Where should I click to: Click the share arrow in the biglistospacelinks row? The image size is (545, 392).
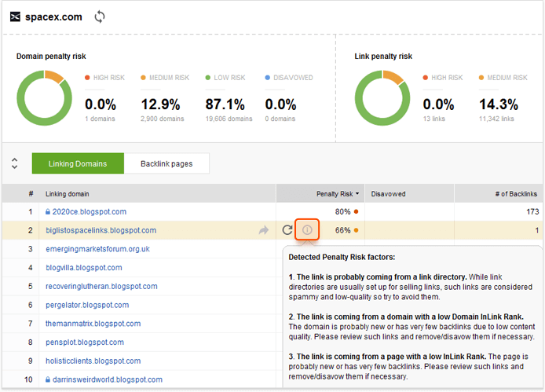point(264,230)
